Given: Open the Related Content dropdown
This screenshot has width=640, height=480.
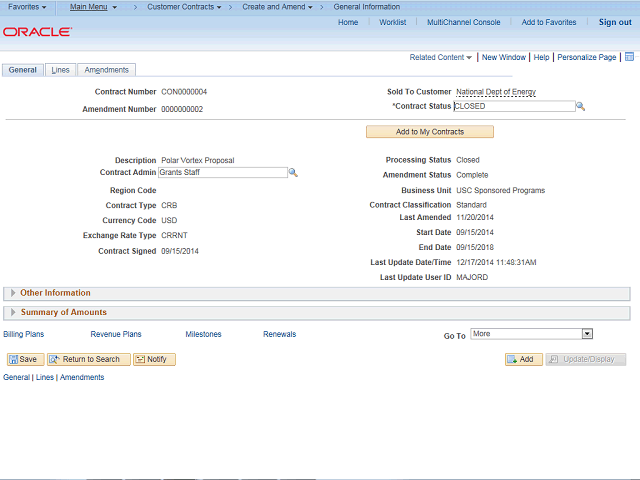Looking at the screenshot, I should coord(440,58).
